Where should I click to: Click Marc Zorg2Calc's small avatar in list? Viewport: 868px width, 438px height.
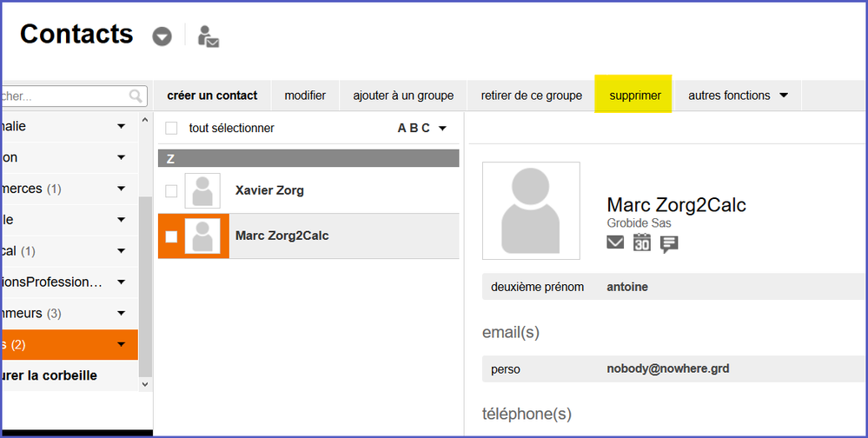202,236
